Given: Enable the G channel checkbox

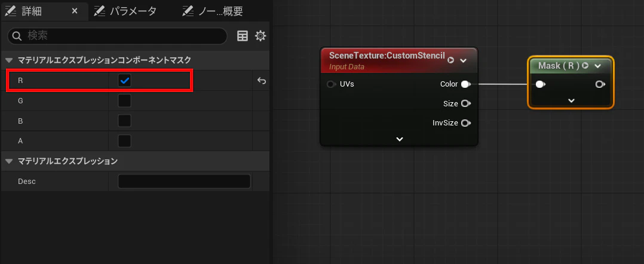Looking at the screenshot, I should [124, 100].
